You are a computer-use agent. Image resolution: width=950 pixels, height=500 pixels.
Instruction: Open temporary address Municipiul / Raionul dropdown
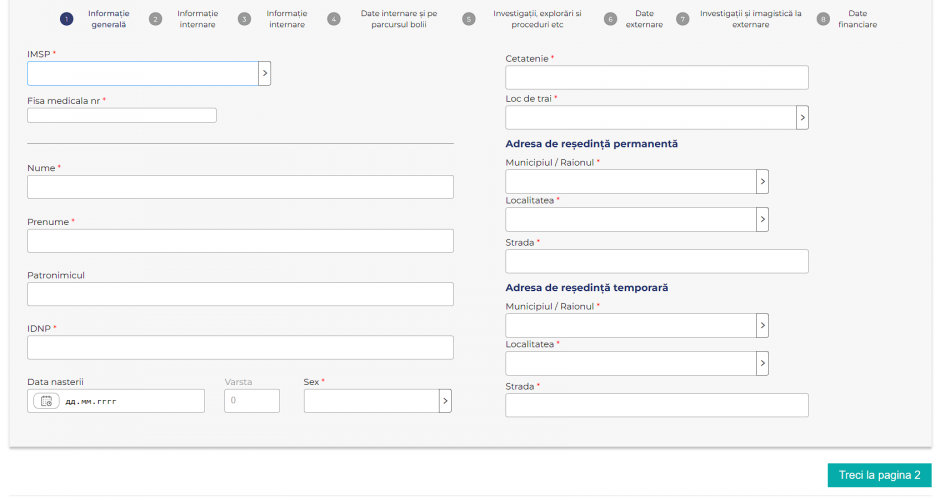tap(763, 325)
